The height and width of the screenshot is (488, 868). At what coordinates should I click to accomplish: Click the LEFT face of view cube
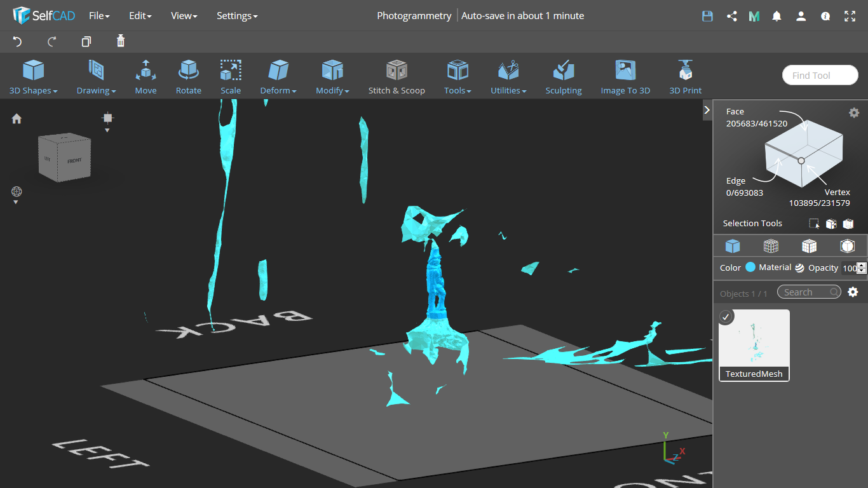pos(48,158)
